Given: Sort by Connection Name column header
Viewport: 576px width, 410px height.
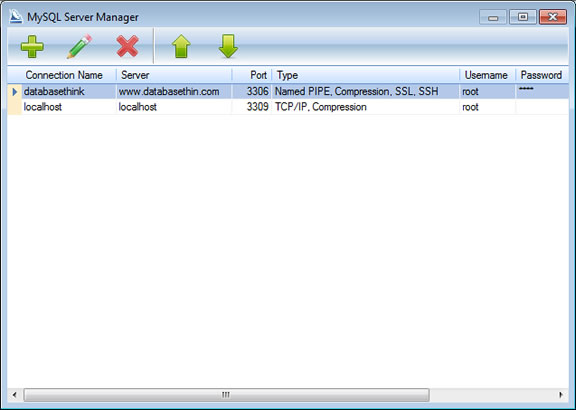Looking at the screenshot, I should (x=69, y=75).
